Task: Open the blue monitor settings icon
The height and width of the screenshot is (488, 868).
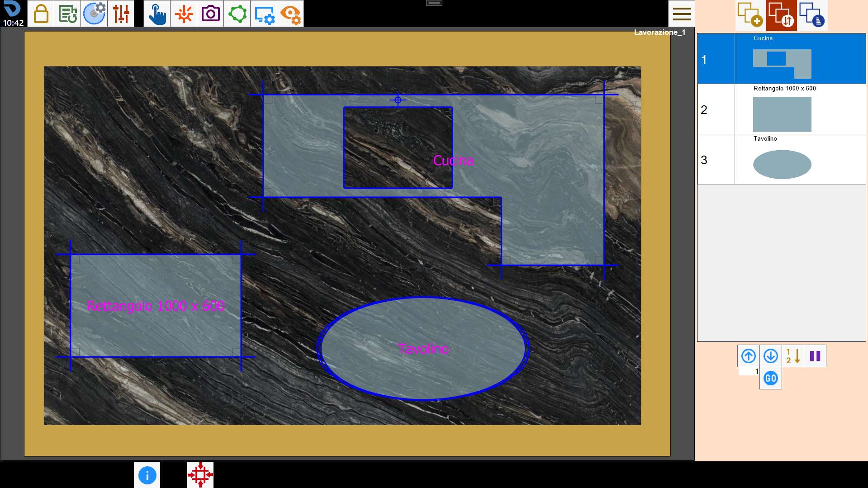Action: click(x=264, y=14)
